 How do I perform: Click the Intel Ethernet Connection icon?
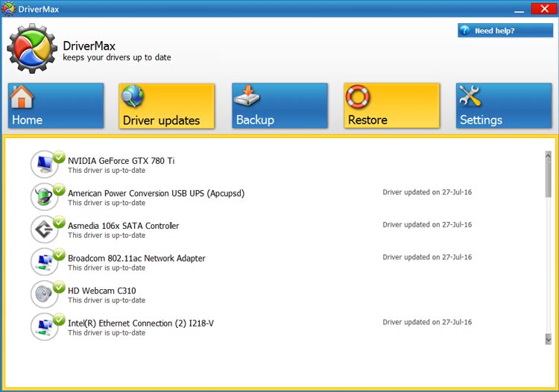(45, 326)
